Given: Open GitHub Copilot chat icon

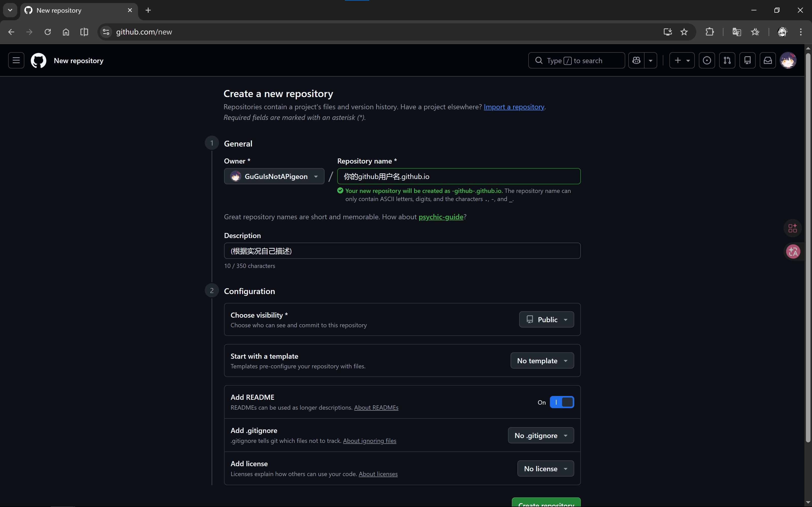Looking at the screenshot, I should [x=636, y=60].
